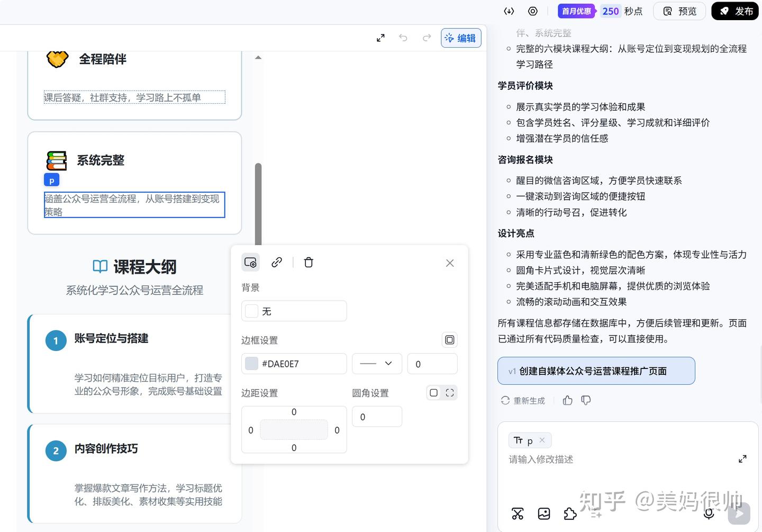The image size is (762, 532).
Task: Select the background settings icon in the popup toolbar
Action: (x=250, y=262)
